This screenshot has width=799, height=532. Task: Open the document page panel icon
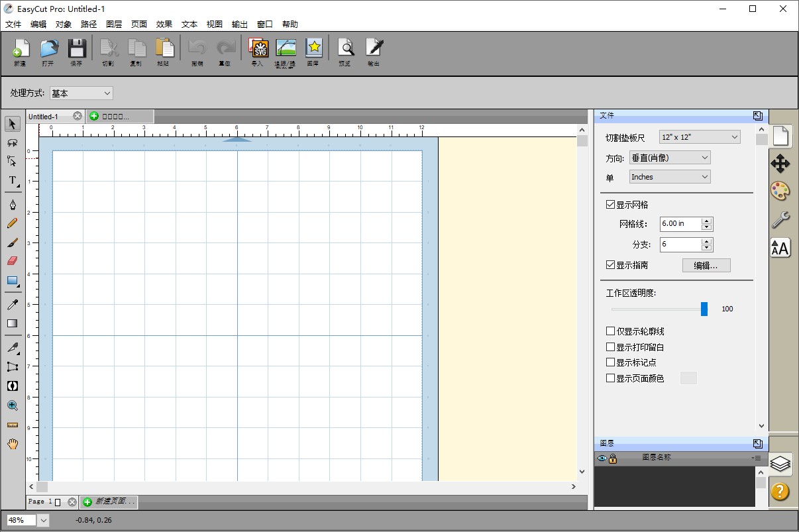click(780, 136)
